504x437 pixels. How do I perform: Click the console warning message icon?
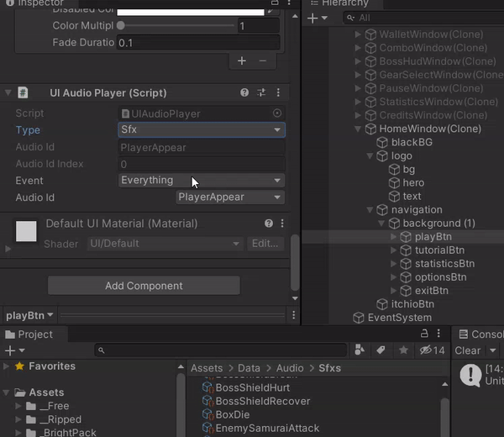[x=470, y=375]
